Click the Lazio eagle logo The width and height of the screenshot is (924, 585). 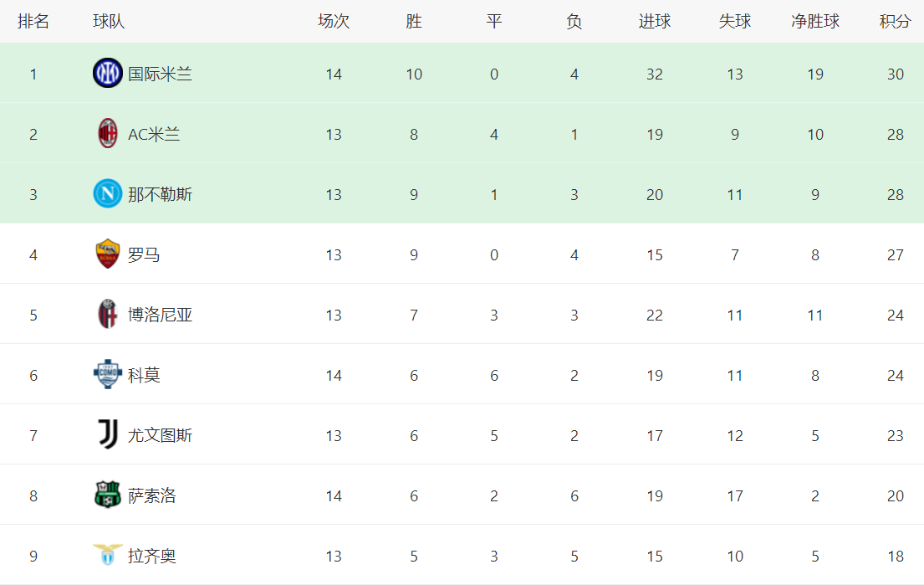point(107,556)
